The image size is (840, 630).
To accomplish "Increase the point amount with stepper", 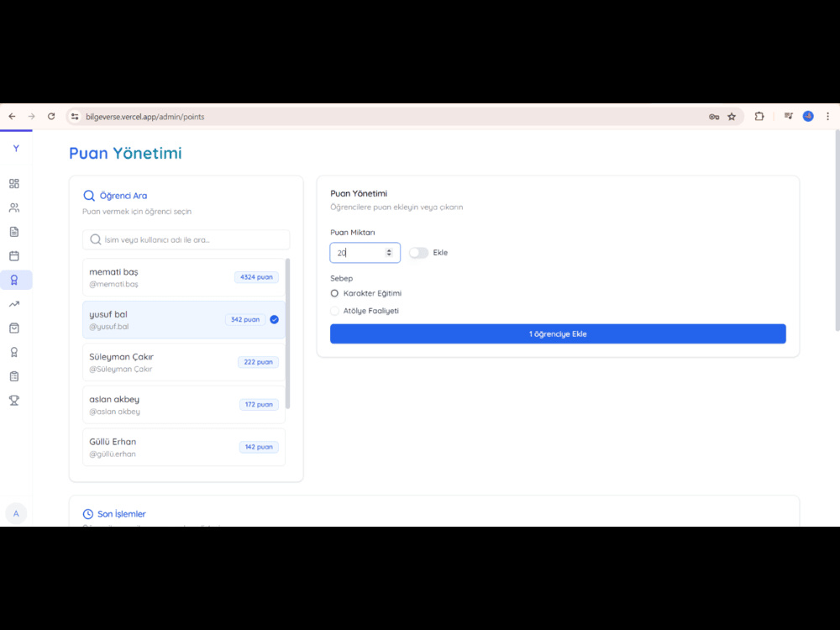I will (x=389, y=250).
